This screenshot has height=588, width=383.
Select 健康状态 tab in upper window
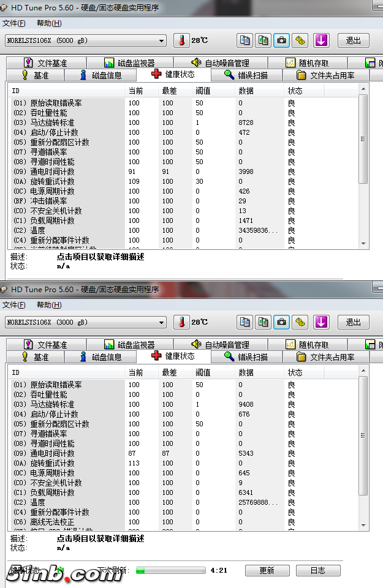173,74
